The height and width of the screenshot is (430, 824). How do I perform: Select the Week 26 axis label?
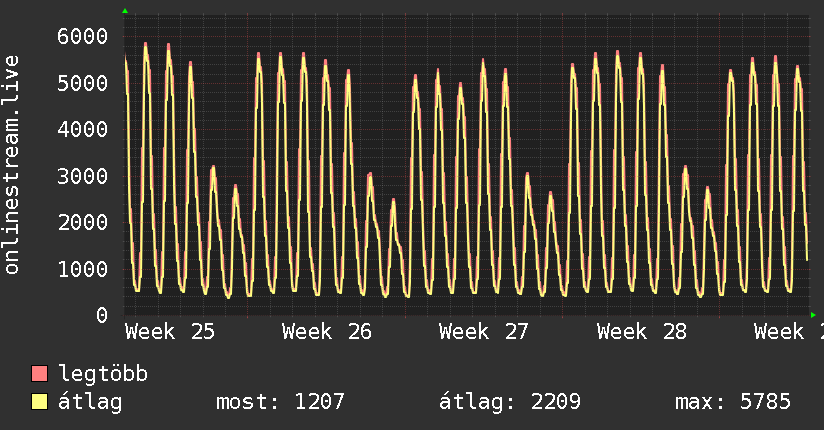(x=327, y=332)
